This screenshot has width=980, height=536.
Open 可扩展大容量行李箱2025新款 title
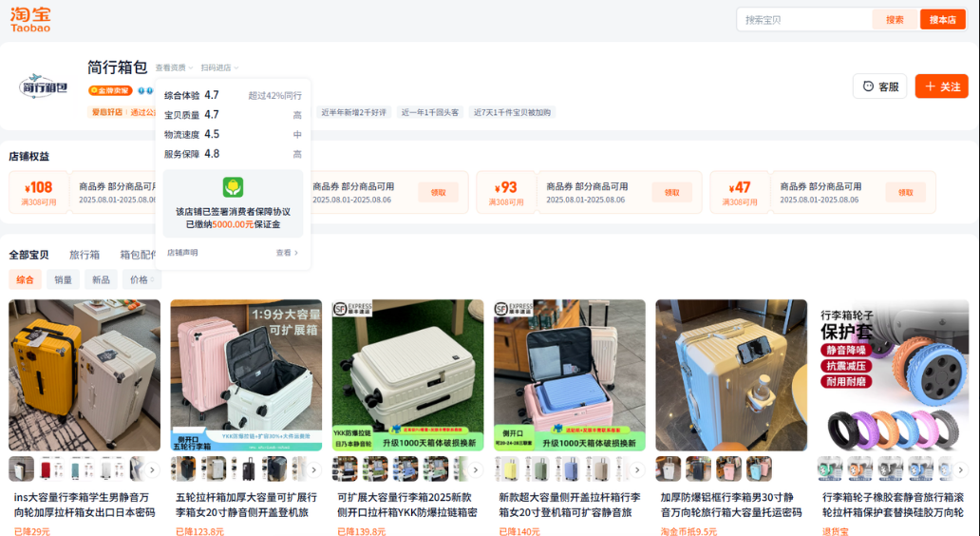pyautogui.click(x=407, y=505)
